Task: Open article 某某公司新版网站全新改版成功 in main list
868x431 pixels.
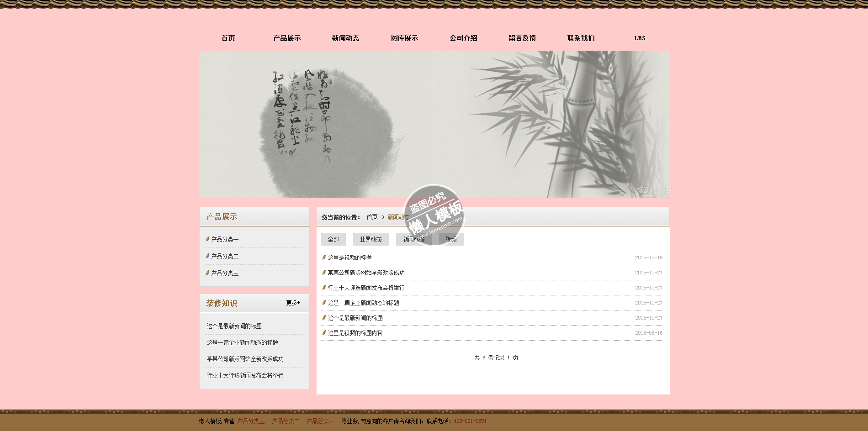Action: point(366,273)
